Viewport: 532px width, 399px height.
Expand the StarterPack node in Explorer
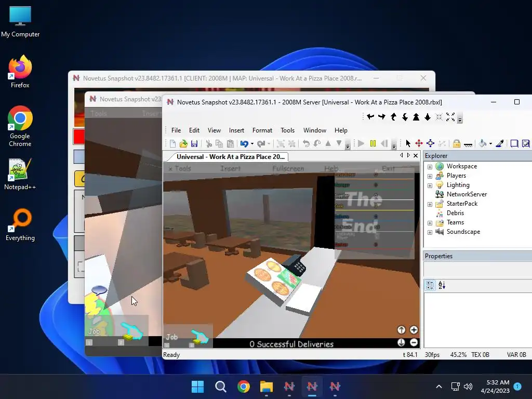pos(430,204)
